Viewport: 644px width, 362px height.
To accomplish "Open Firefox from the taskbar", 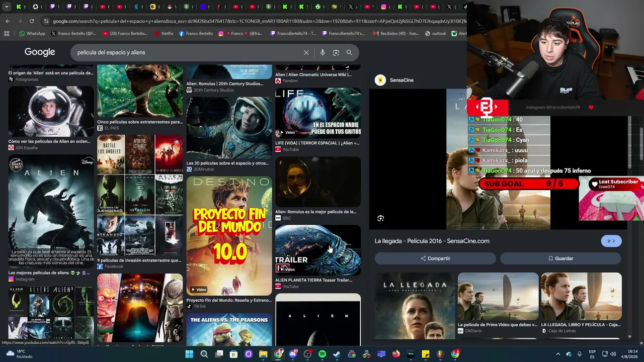I will (x=396, y=354).
